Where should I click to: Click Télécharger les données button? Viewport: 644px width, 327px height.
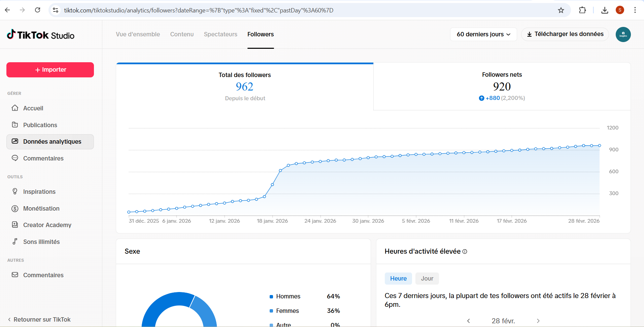[x=565, y=34]
